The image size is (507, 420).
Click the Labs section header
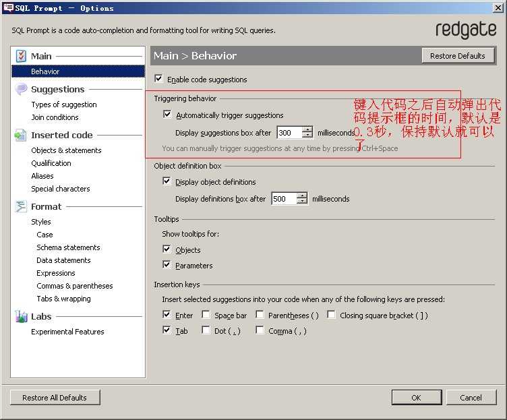coord(41,317)
